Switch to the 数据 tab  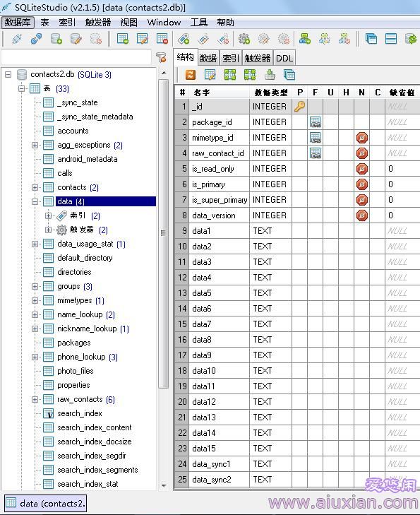[208, 58]
